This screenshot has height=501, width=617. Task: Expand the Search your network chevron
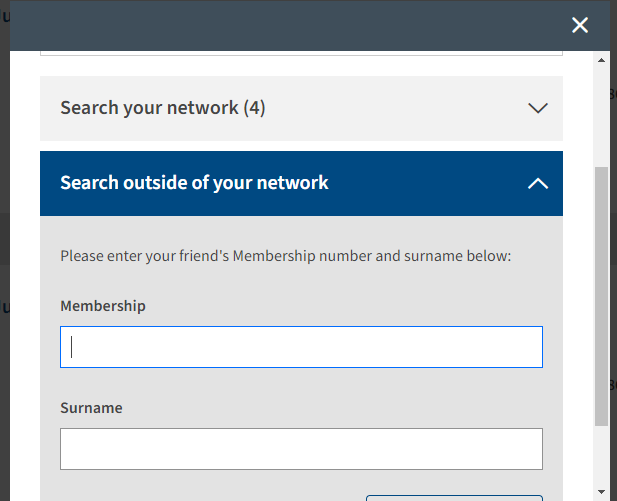(538, 108)
